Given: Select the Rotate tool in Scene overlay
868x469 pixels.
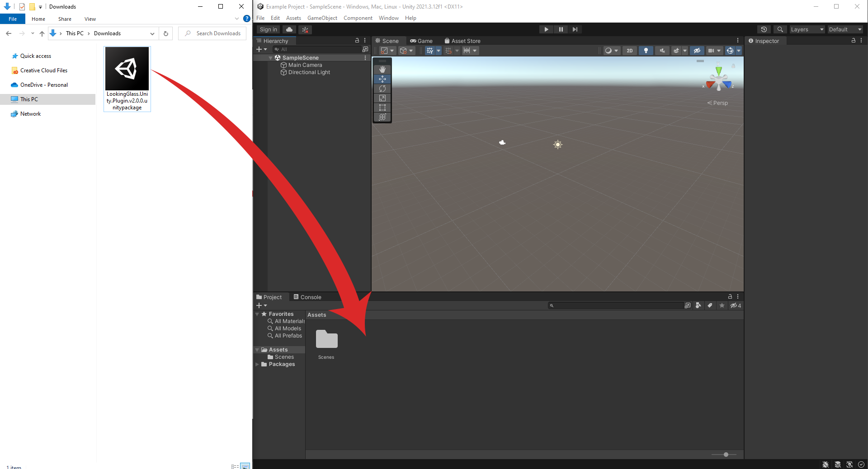Looking at the screenshot, I should (382, 89).
